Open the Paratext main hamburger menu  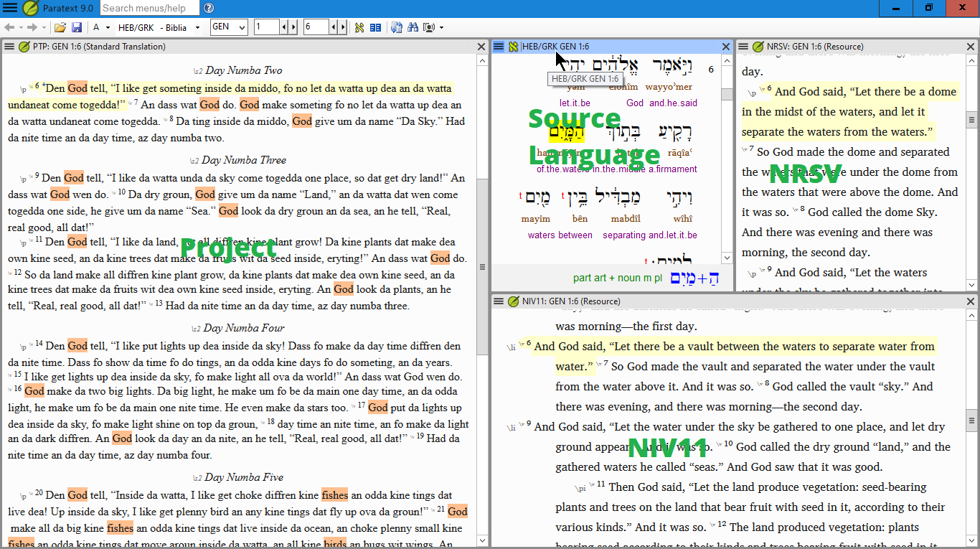[x=10, y=9]
